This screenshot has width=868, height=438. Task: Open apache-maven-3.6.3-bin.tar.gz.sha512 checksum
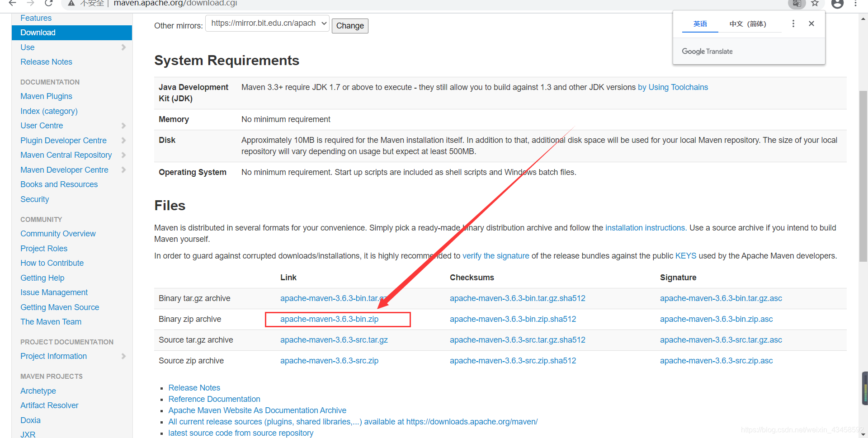(x=517, y=298)
